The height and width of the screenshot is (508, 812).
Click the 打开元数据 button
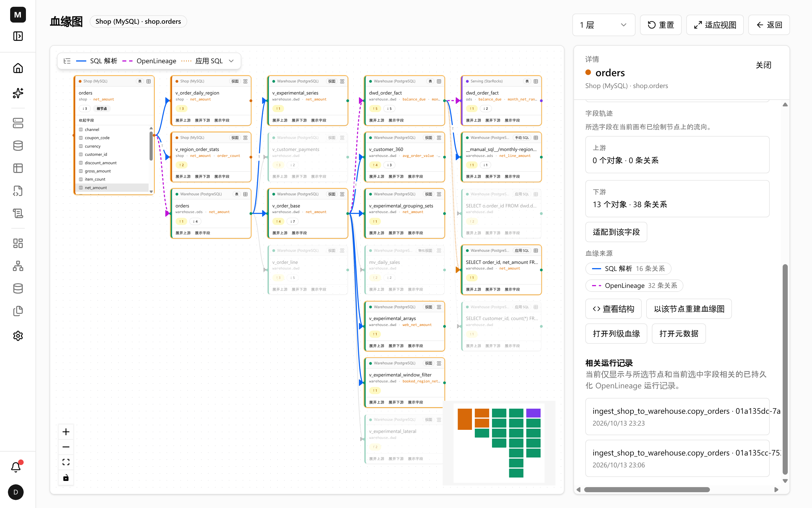point(678,333)
